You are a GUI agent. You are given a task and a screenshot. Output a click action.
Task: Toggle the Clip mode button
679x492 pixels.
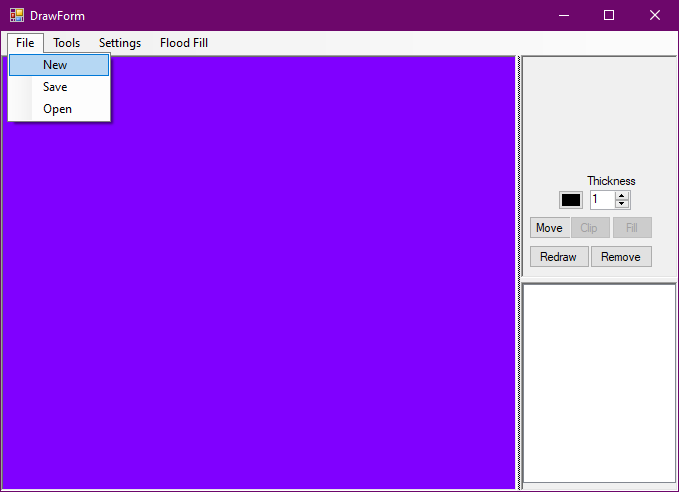pyautogui.click(x=589, y=228)
